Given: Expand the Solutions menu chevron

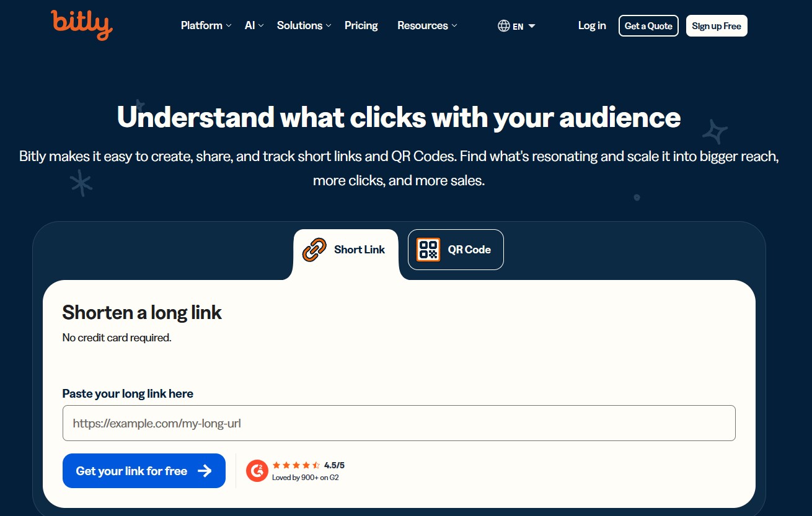Looking at the screenshot, I should tap(329, 26).
